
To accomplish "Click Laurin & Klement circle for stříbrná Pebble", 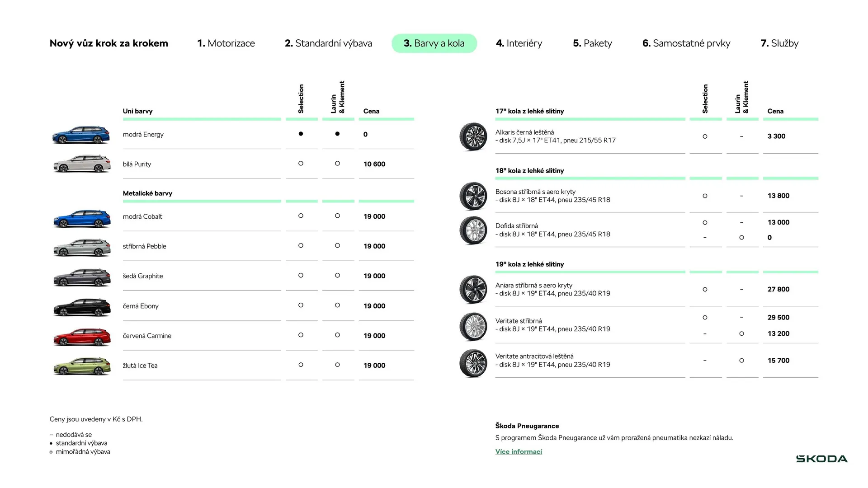I will click(x=337, y=246).
